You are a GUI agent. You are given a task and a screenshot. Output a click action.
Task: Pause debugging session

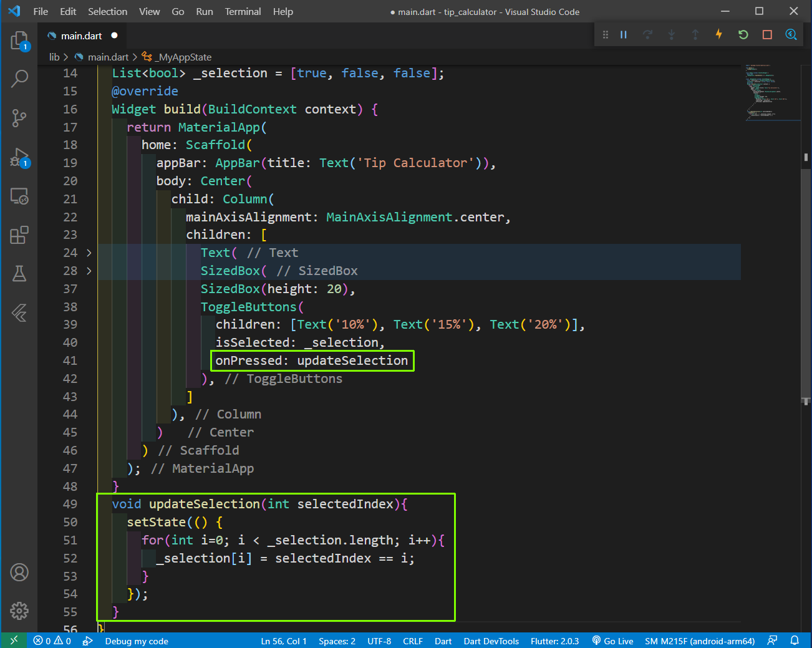click(x=623, y=35)
